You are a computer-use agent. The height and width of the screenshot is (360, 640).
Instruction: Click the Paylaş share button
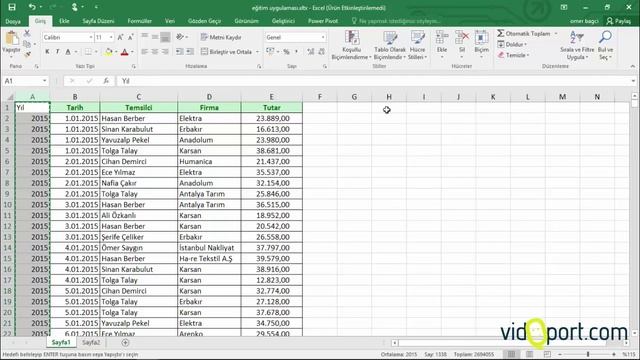tap(618, 21)
